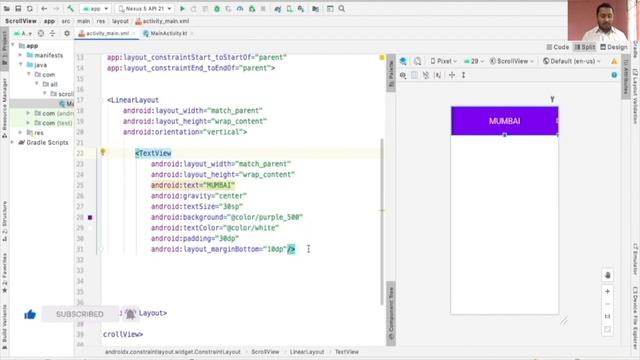Screen dimensions: 640x360
Task: Switch to Design view mode
Action: (613, 47)
